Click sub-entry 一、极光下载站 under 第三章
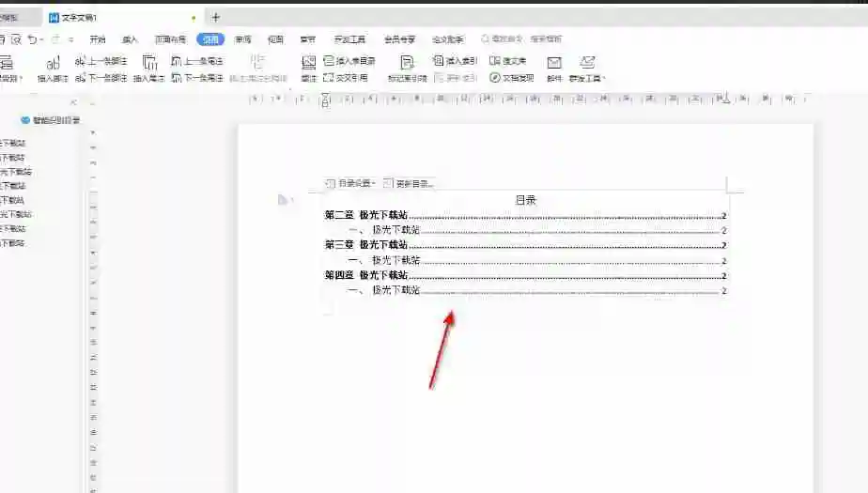This screenshot has width=868, height=493. point(537,260)
